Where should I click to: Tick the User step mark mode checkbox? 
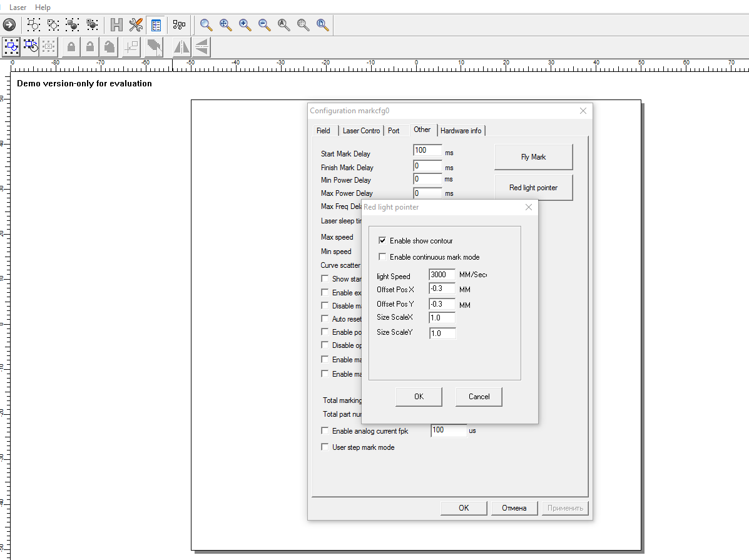[x=325, y=447]
